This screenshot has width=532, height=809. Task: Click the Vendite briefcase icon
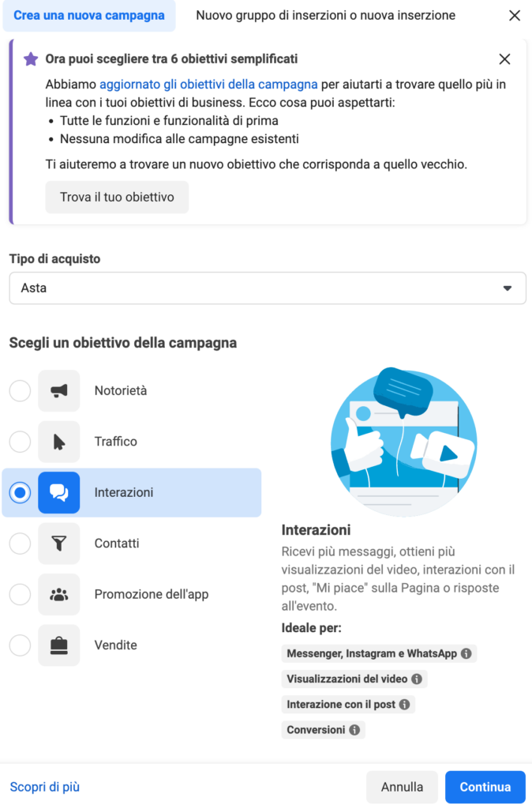[x=59, y=645]
